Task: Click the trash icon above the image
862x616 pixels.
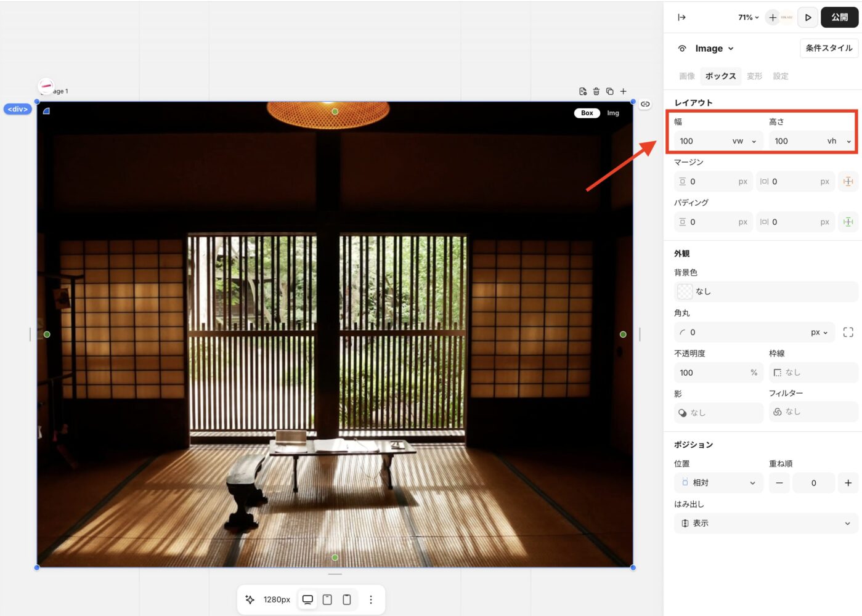Action: 596,91
